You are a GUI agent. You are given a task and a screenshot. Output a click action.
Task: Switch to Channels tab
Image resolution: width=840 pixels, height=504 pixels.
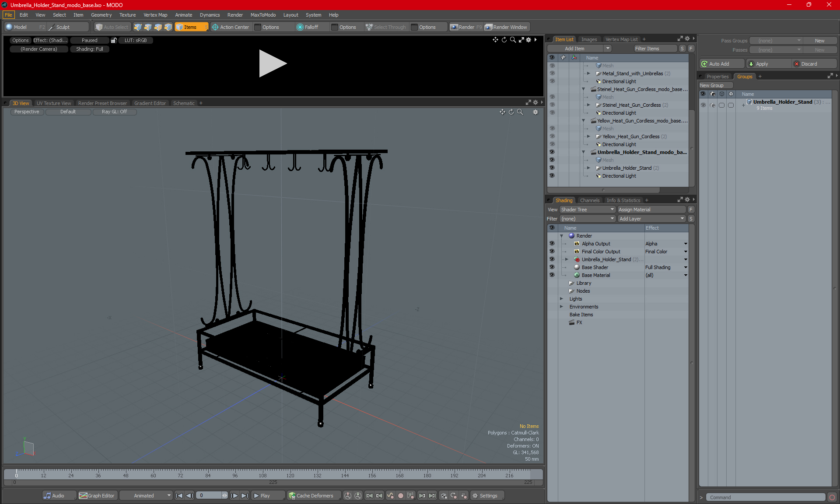590,200
